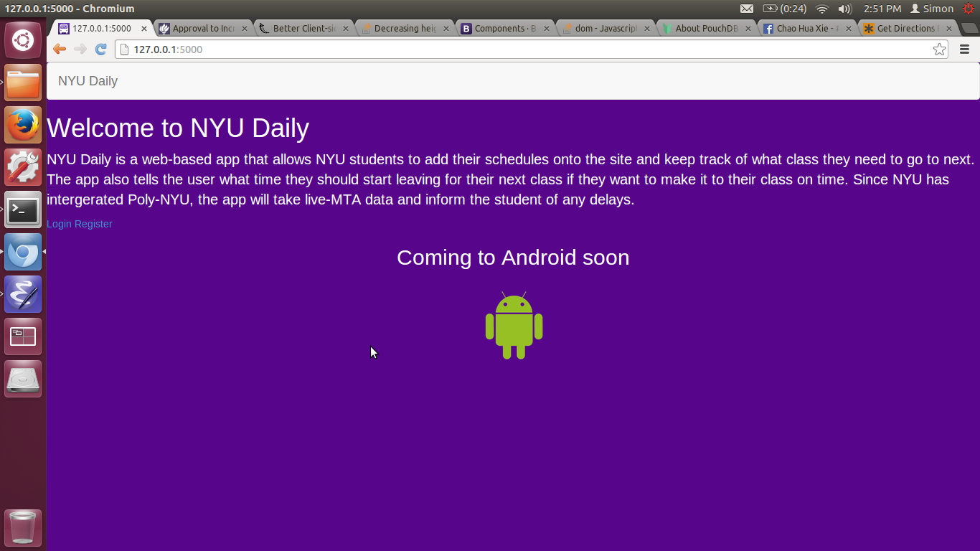Open the Terminal from the launcher
This screenshot has width=980, height=551.
pos(23,210)
